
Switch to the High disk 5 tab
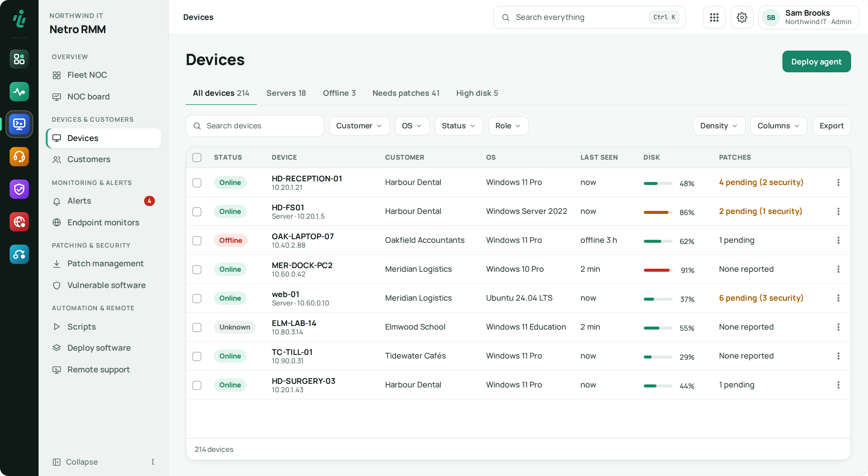click(x=477, y=93)
